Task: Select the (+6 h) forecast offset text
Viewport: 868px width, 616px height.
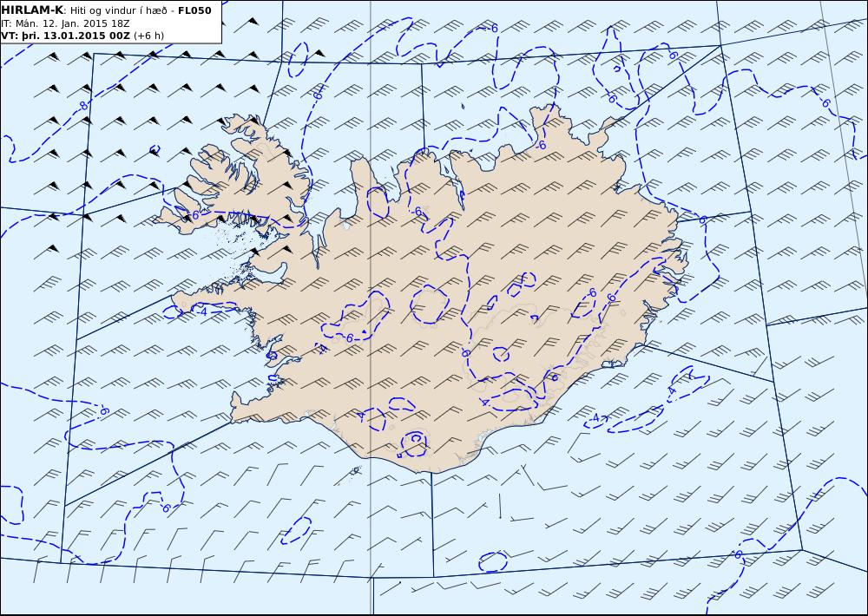Action: click(x=148, y=36)
